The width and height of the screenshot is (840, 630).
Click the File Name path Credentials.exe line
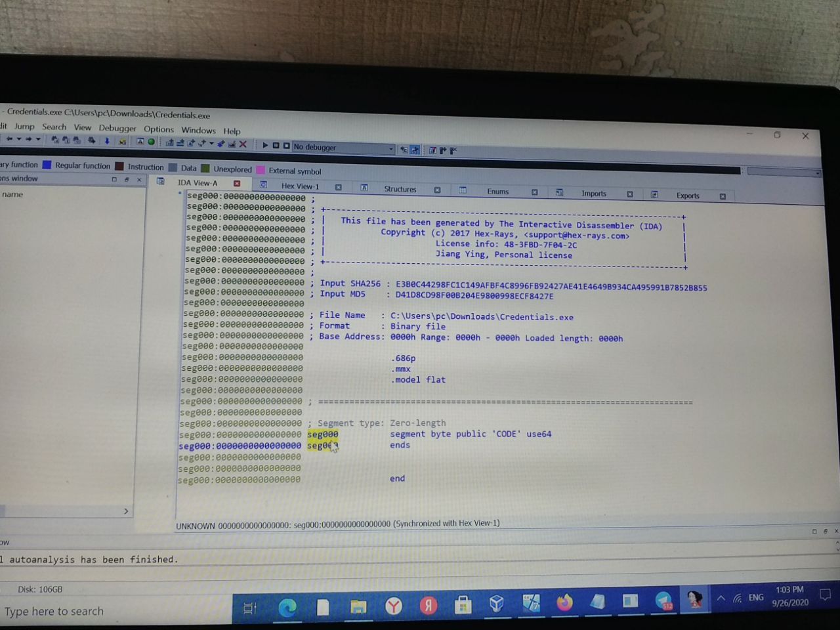tap(446, 316)
